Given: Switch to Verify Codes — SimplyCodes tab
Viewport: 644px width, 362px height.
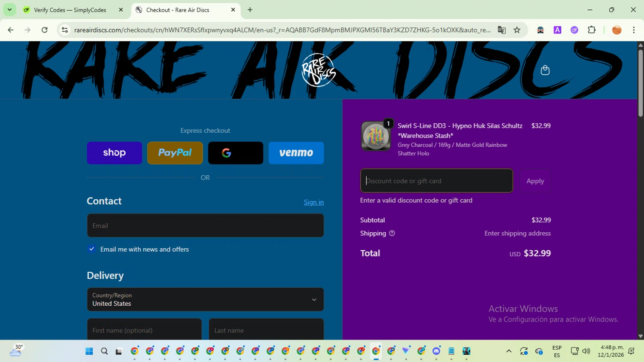Looking at the screenshot, I should (x=73, y=10).
